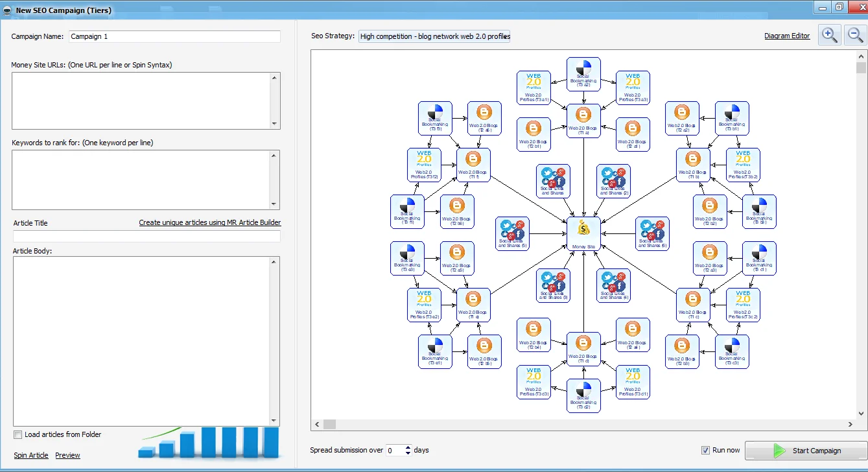Select the topmost Social Bookmarking node
Screen dimensions: 868x472
(583, 74)
